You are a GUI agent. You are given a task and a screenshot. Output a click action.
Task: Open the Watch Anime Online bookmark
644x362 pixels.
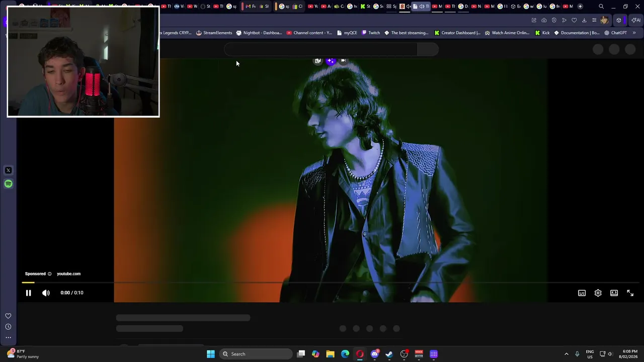click(507, 33)
